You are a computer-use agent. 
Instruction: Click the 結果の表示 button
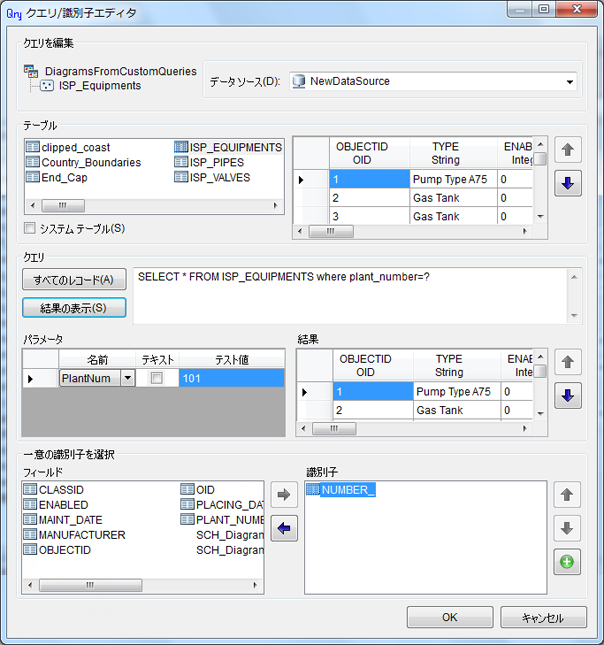74,308
